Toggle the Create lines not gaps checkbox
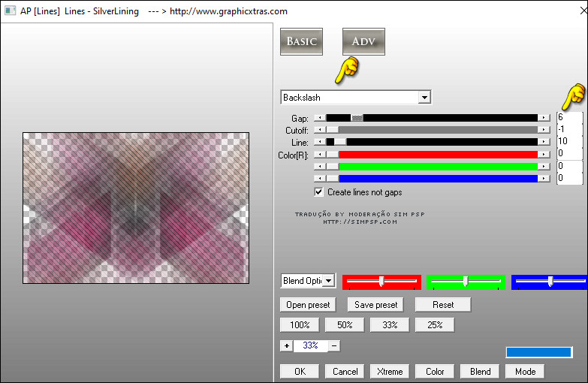This screenshot has height=383, width=588. [319, 192]
